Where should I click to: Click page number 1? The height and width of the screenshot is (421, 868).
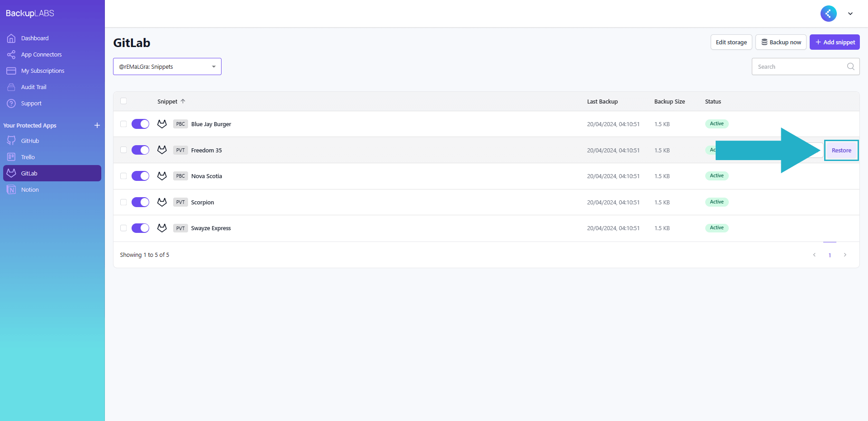click(x=830, y=255)
